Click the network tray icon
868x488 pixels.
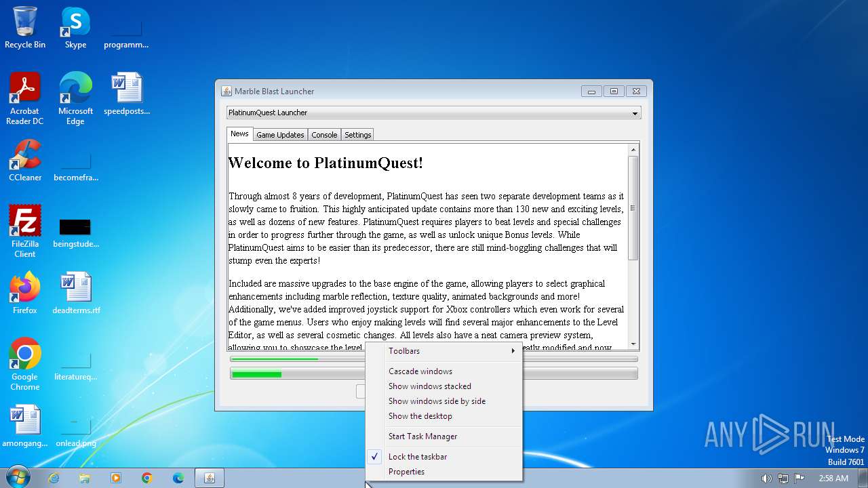(783, 478)
